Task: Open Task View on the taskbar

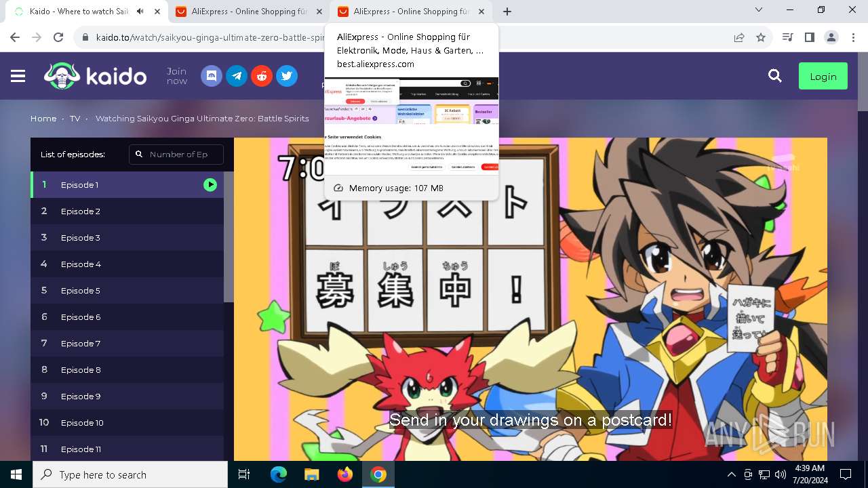Action: click(244, 474)
